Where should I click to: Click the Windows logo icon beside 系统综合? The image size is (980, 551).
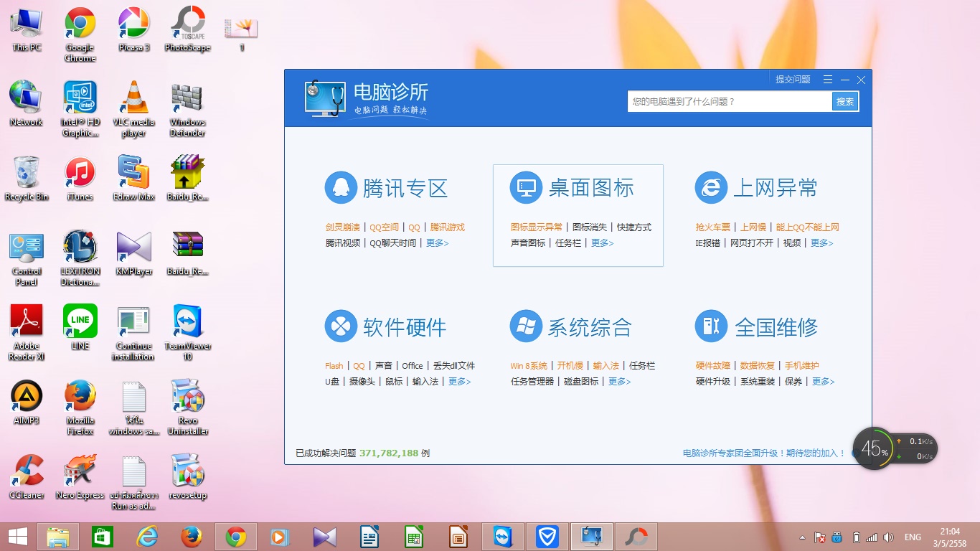pos(527,326)
